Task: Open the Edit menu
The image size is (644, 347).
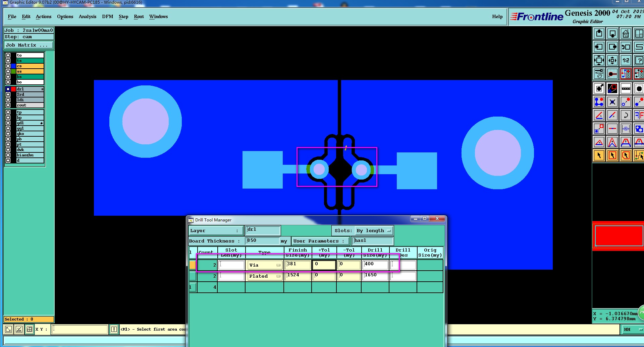Action: pos(26,16)
